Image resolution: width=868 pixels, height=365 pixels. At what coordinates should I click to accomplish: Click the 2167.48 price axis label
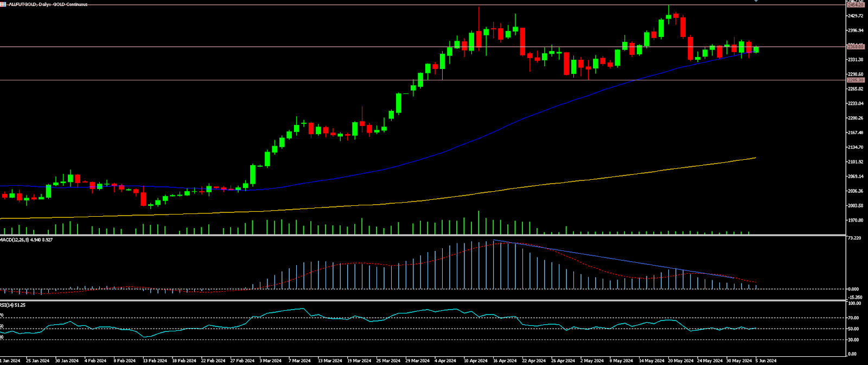tap(856, 133)
